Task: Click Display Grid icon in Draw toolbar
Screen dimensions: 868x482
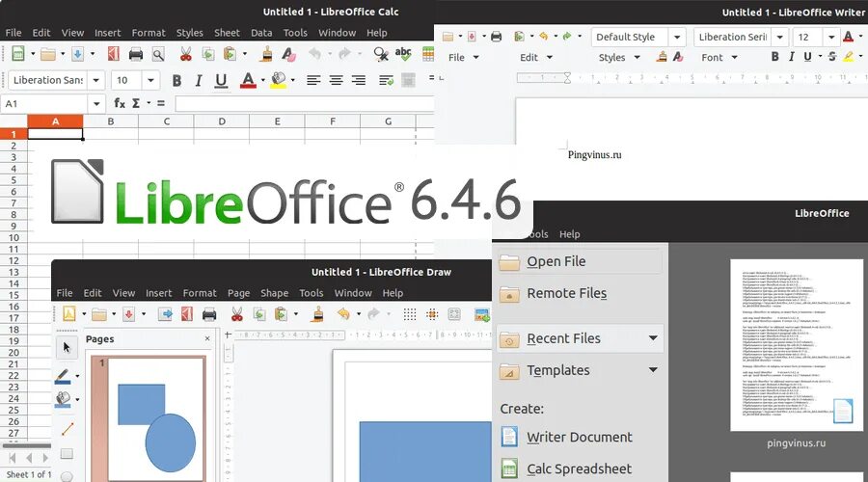Action: click(410, 314)
